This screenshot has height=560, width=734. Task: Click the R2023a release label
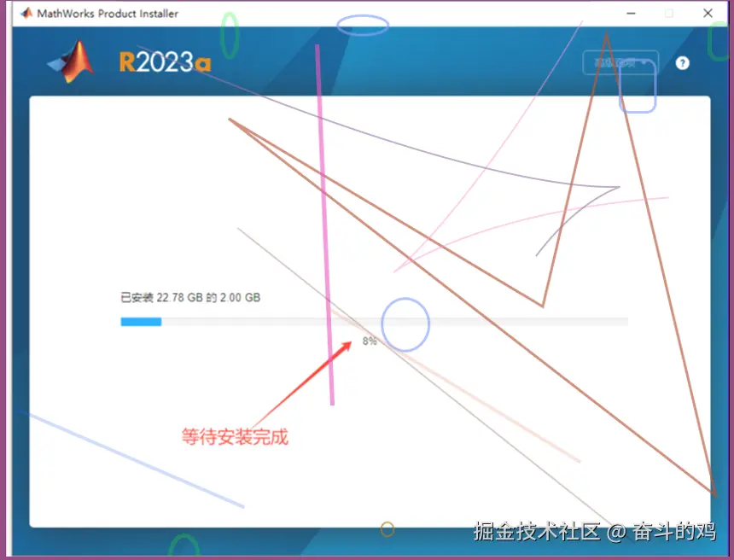165,61
